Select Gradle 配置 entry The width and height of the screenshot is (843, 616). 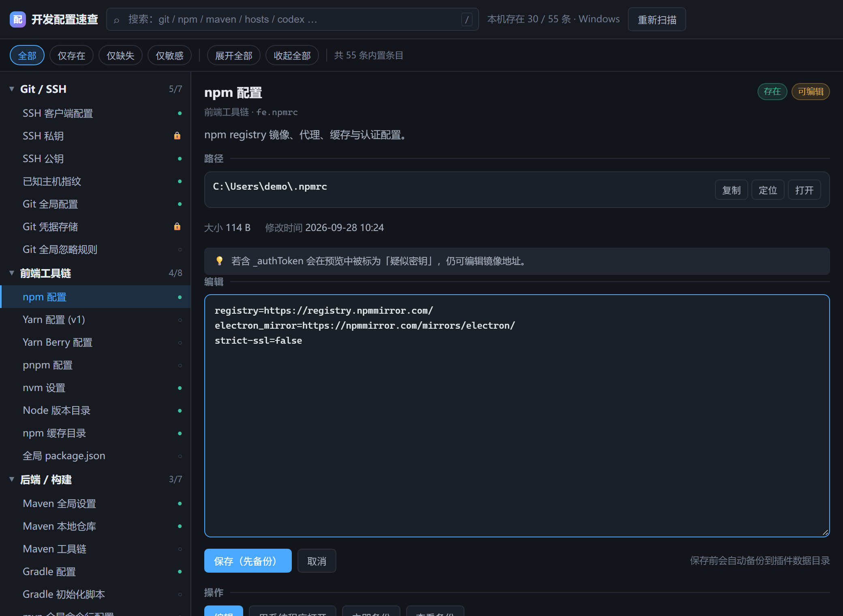(95, 572)
